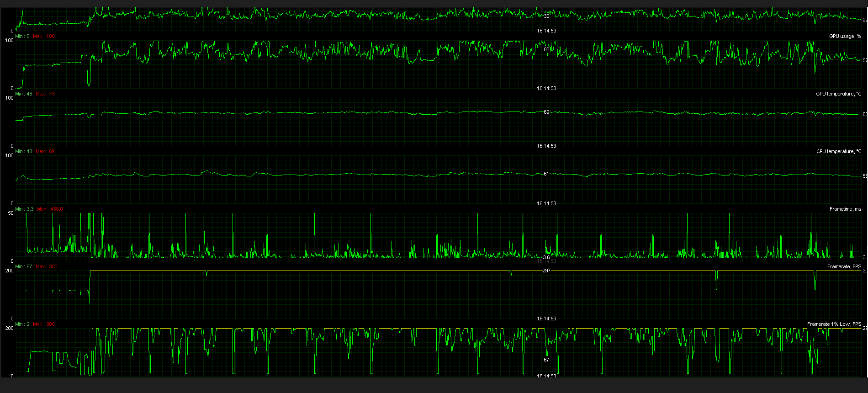This screenshot has width=868, height=393.
Task: Click the "Min : 2" 1% low readout
Action: 22,324
